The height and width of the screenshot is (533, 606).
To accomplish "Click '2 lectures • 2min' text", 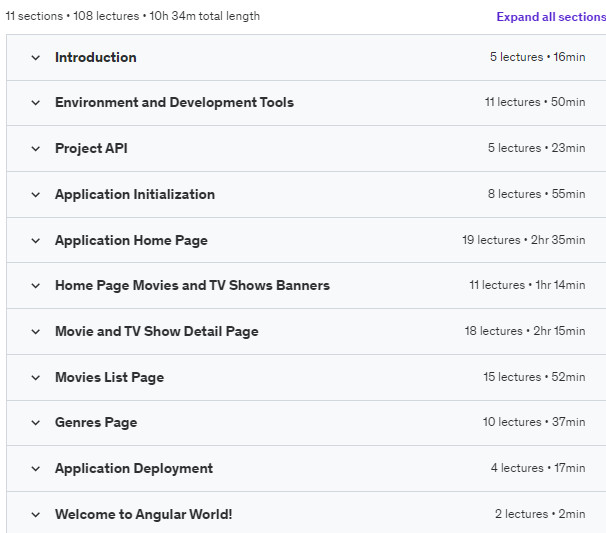I will [540, 514].
